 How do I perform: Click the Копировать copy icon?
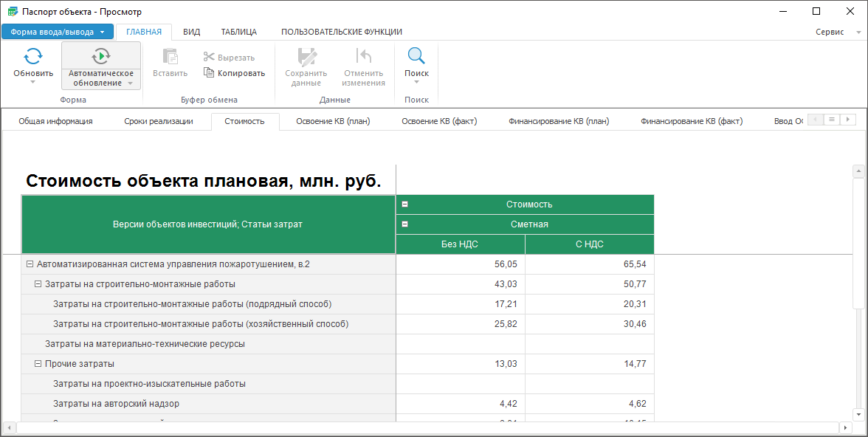coord(209,73)
